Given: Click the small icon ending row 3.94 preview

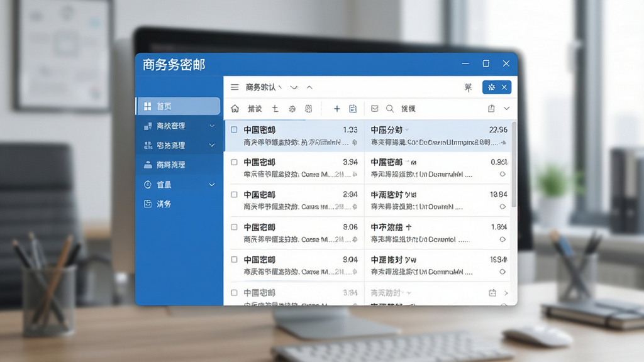Looking at the screenshot, I should (x=355, y=175).
